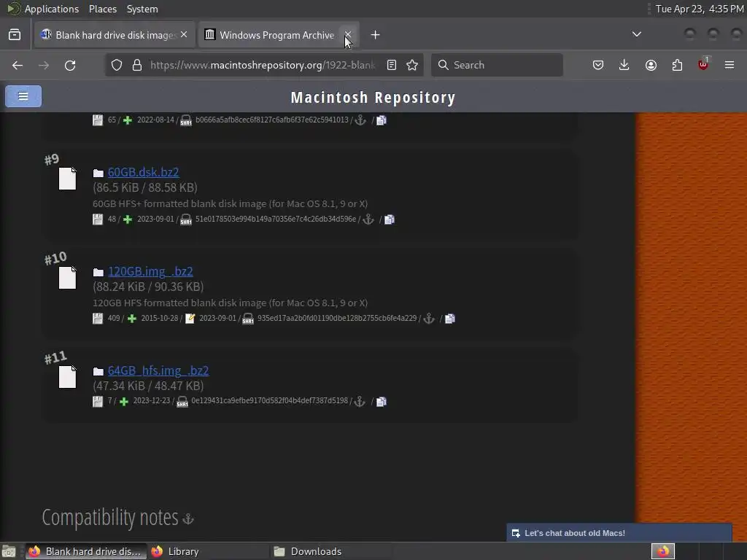The height and width of the screenshot is (560, 747).
Task: Click the Compatibility notes anchor icon
Action: coord(188,518)
